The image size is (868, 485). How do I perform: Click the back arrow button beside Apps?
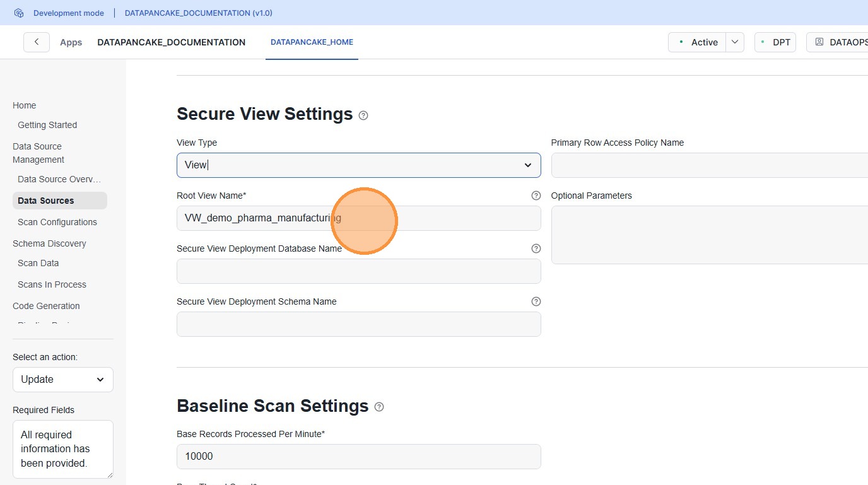coord(37,42)
